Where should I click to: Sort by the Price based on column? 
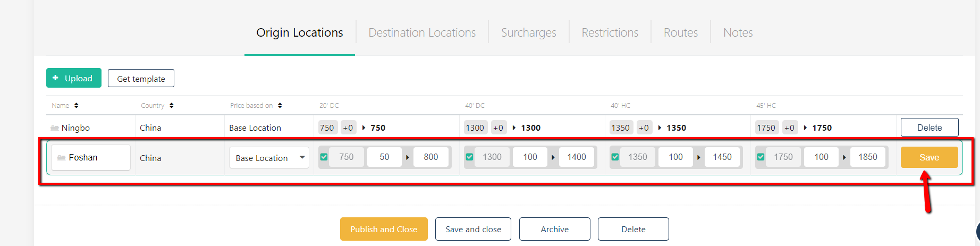(x=280, y=105)
